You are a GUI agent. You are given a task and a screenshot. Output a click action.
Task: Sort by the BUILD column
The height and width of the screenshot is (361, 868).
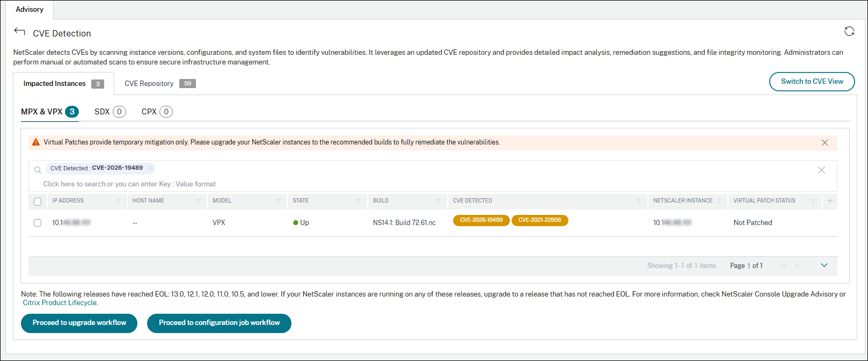coord(439,201)
